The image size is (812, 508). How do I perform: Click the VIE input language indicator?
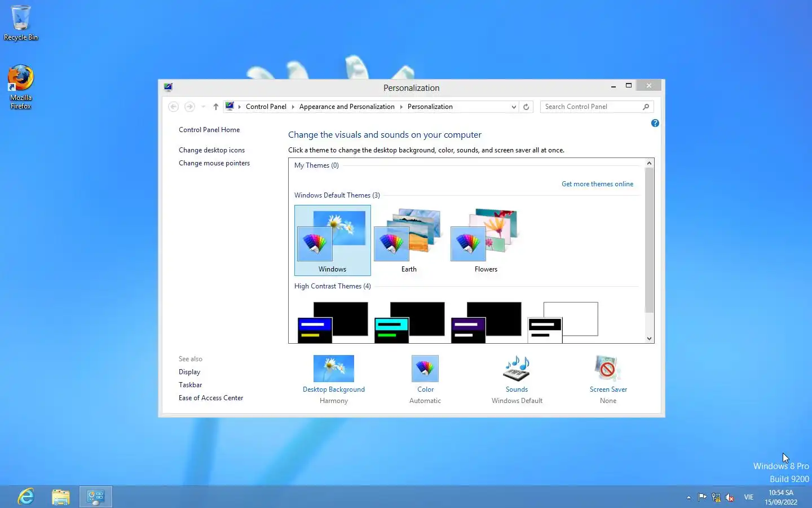point(748,497)
